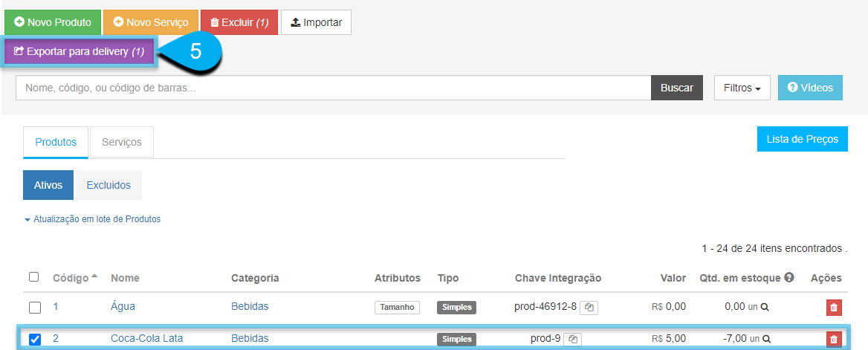The image size is (868, 350).
Task: Open Lista de Preços
Action: [802, 139]
